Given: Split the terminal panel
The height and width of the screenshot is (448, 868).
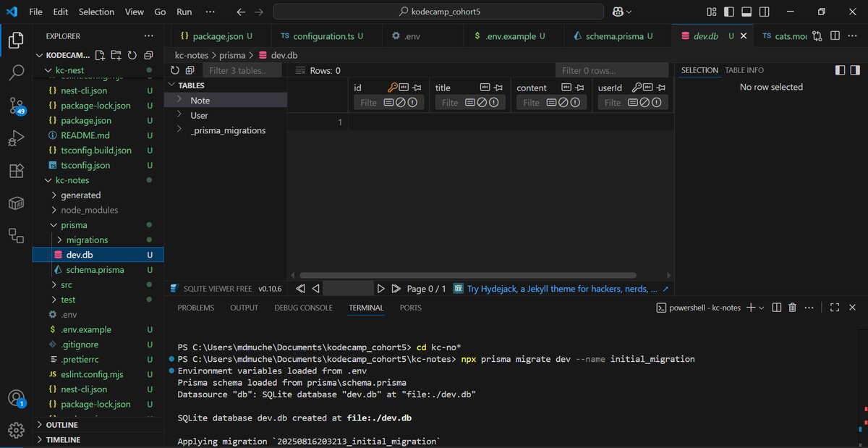Looking at the screenshot, I should pos(776,308).
